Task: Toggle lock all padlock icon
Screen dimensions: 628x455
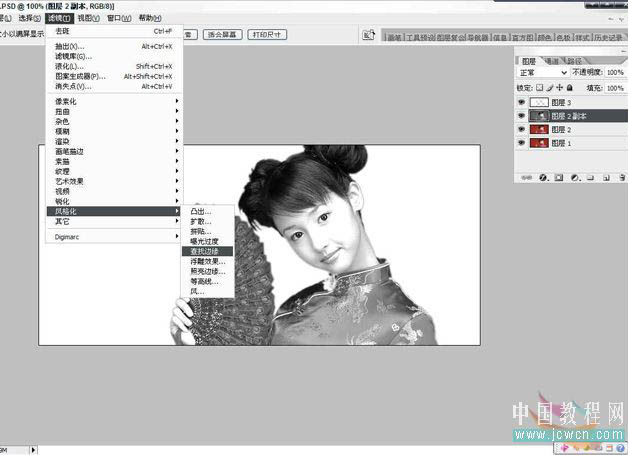Action: [570, 87]
